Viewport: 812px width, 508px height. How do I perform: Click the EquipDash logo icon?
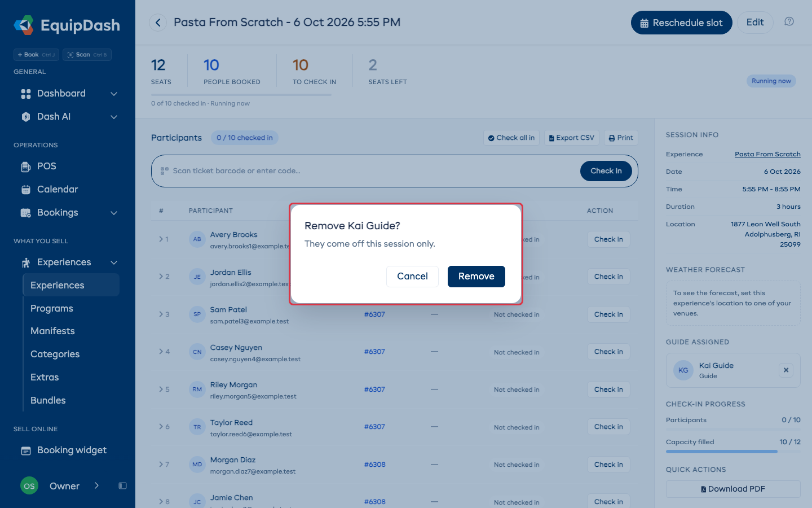(x=24, y=25)
